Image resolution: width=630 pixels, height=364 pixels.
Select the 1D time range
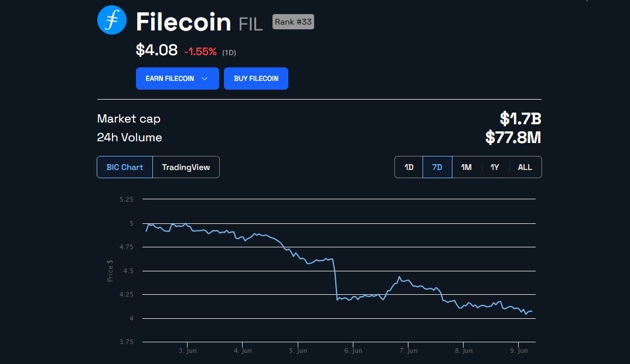coord(409,167)
